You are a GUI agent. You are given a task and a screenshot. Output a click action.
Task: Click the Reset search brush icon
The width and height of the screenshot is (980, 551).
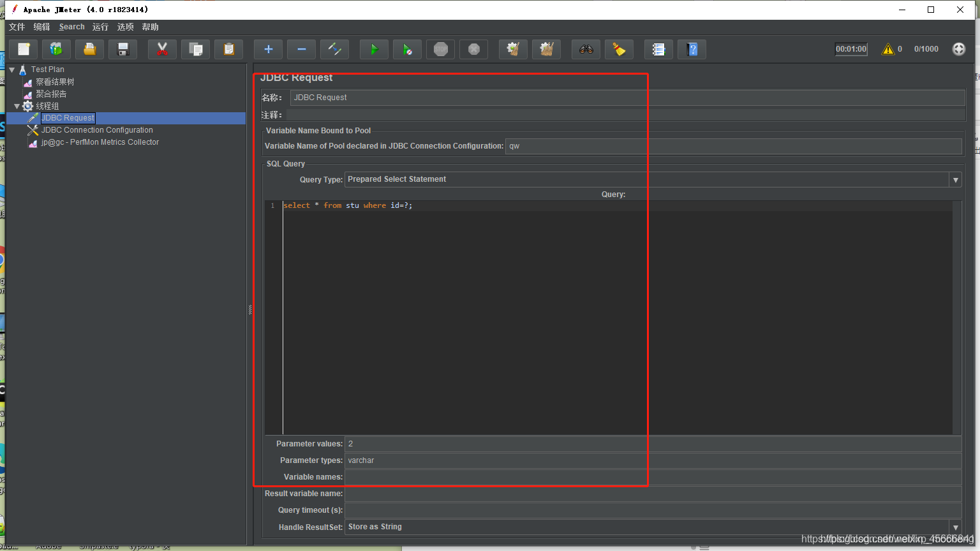(620, 49)
